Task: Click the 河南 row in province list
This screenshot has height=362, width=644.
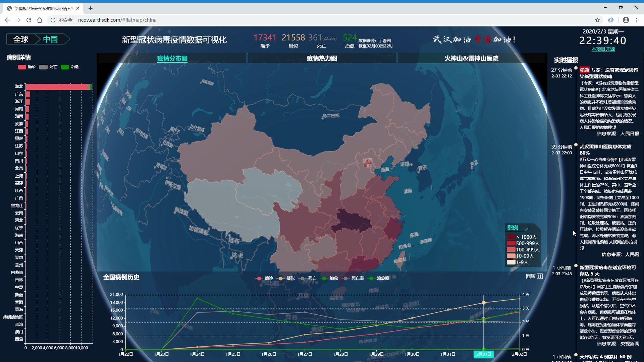Action: [x=19, y=109]
